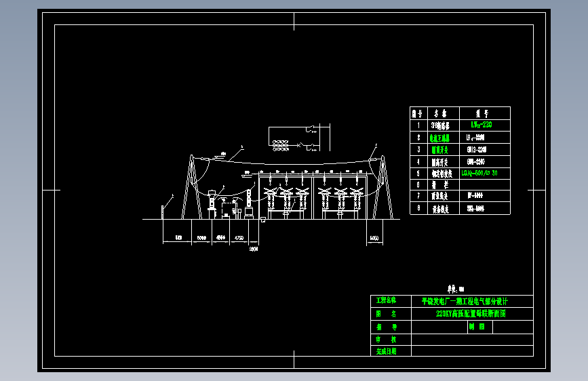The height and width of the screenshot is (381, 588).
Task: Click the 审核 label in the title block
Action: [386, 340]
